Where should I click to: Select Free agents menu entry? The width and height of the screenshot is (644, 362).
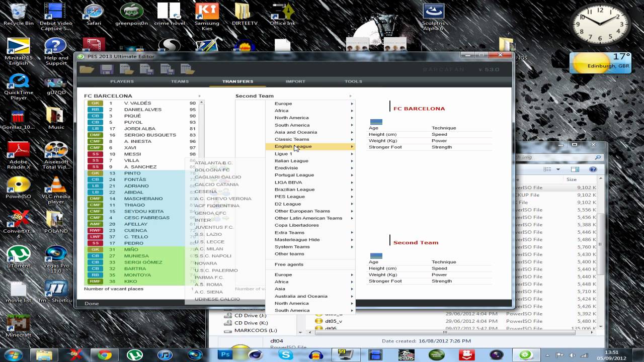310,264
